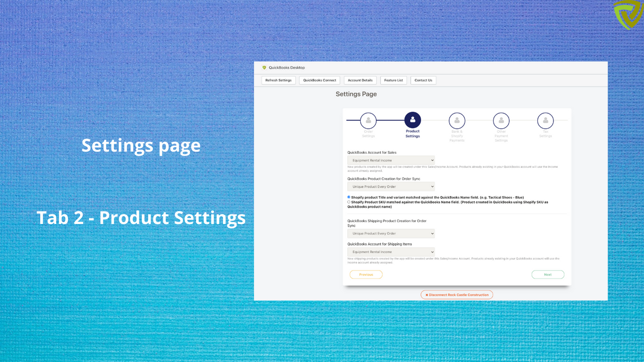The image size is (644, 362).
Task: Click Disconnect Rock Castle Construction button
Action: [457, 295]
